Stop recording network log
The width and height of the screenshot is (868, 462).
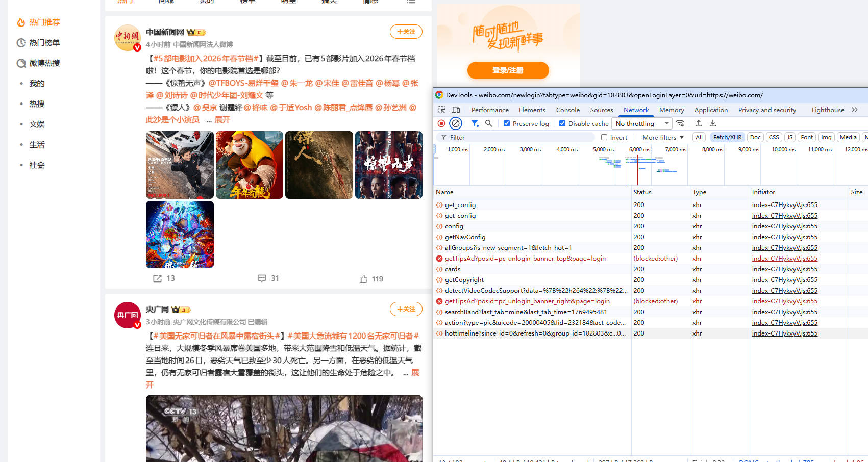pyautogui.click(x=441, y=123)
